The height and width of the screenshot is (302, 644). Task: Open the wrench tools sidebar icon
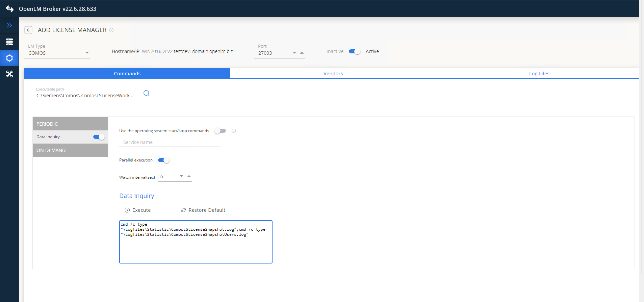(9, 74)
